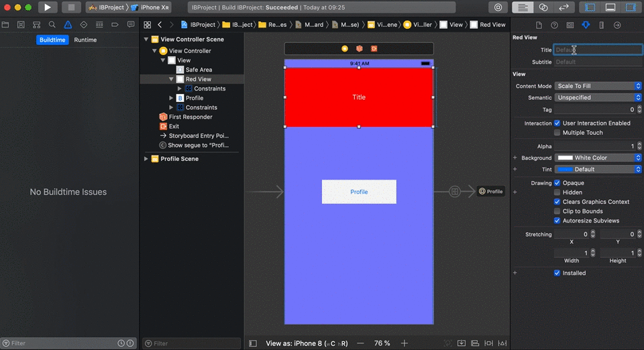Open the Breakpoint navigator
The width and height of the screenshot is (644, 350).
tap(115, 25)
